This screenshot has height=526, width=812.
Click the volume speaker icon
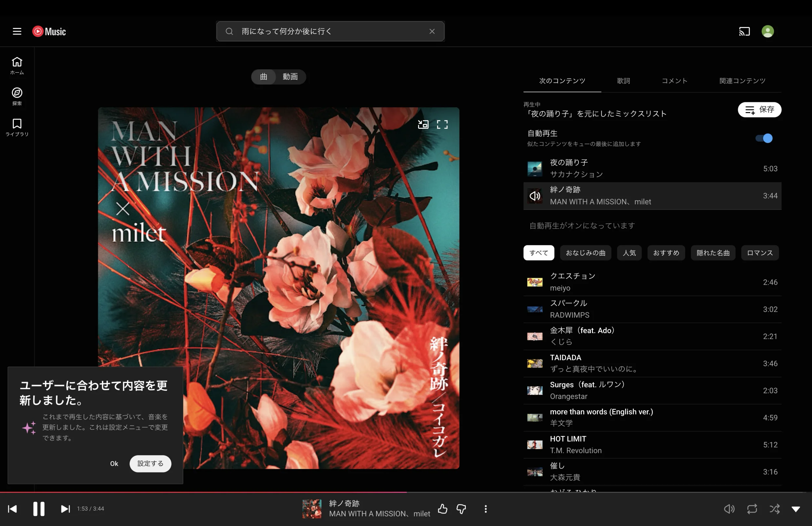point(729,509)
